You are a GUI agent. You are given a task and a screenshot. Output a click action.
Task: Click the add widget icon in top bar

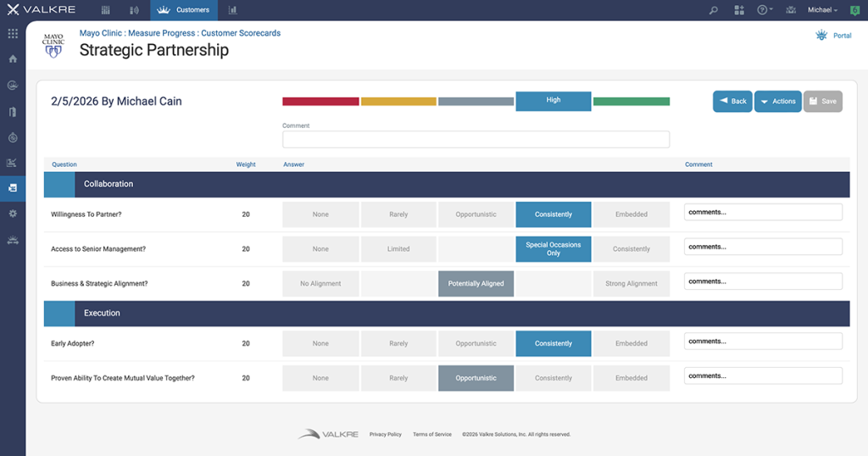[739, 10]
